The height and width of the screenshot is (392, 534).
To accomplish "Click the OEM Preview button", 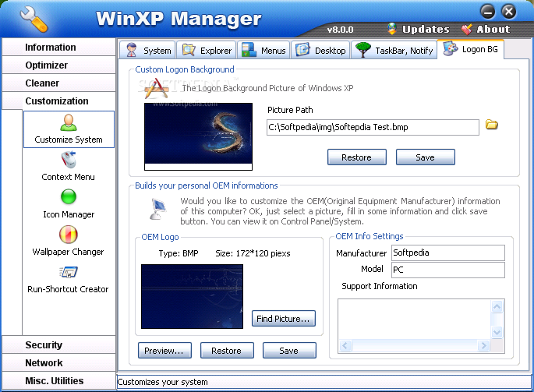I will (x=164, y=351).
